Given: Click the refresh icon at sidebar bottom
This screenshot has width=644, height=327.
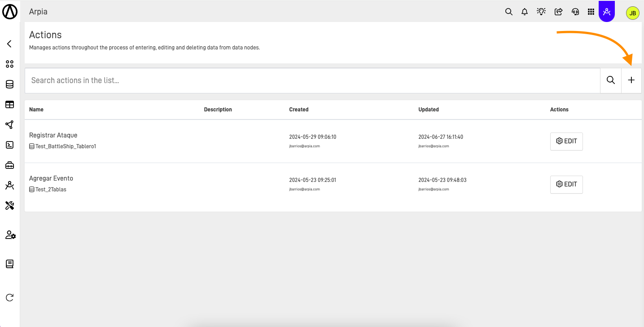Looking at the screenshot, I should coord(9,297).
